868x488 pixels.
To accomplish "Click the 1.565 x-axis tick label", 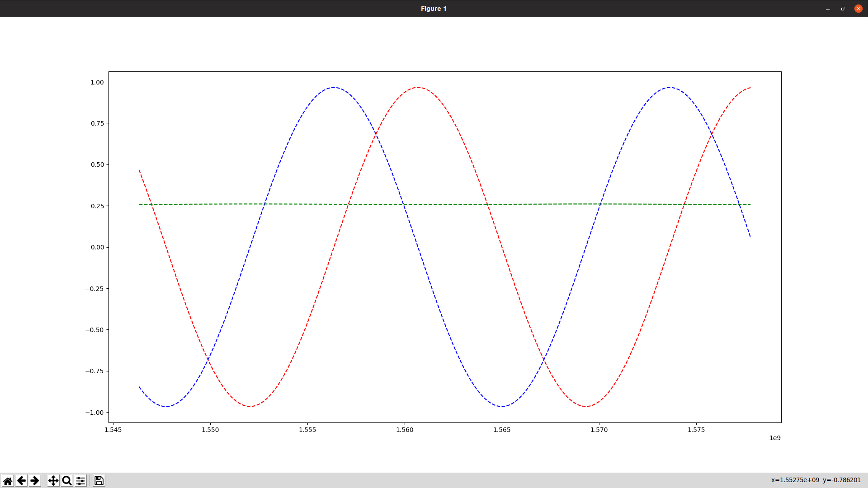I will point(502,430).
